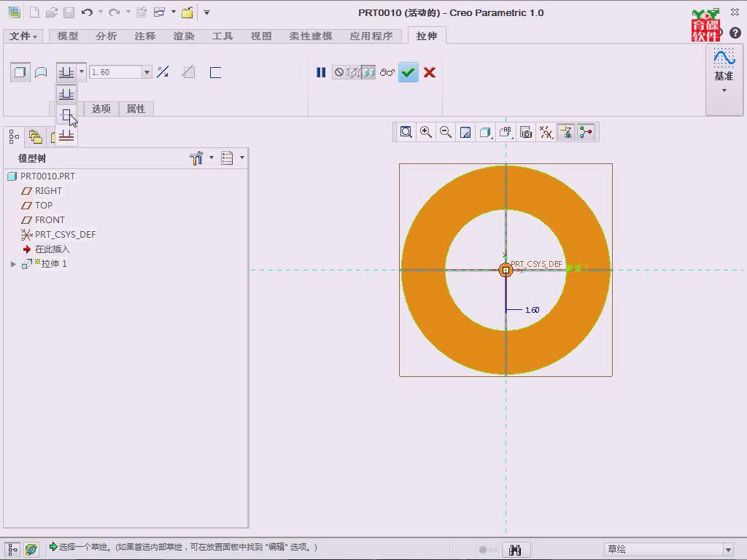Open the model tree show list icon

click(227, 158)
